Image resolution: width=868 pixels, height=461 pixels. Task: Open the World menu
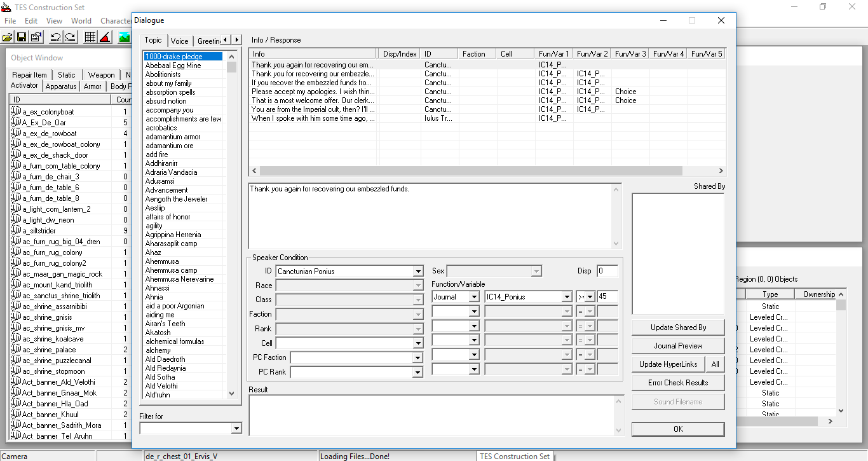(81, 21)
